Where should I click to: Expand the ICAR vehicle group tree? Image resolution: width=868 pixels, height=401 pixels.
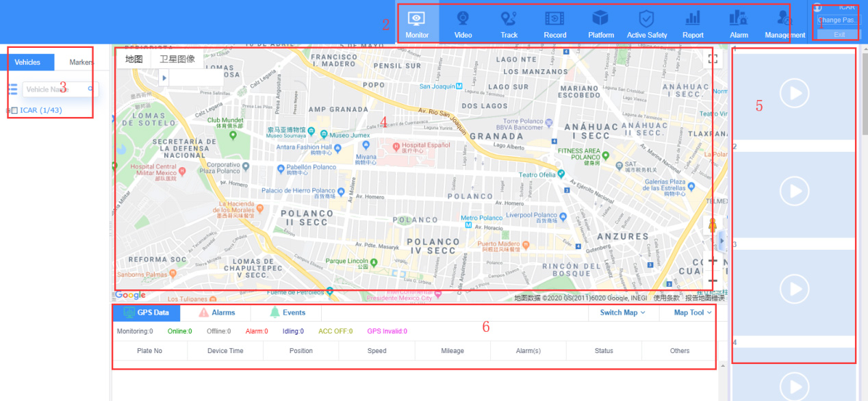8,110
